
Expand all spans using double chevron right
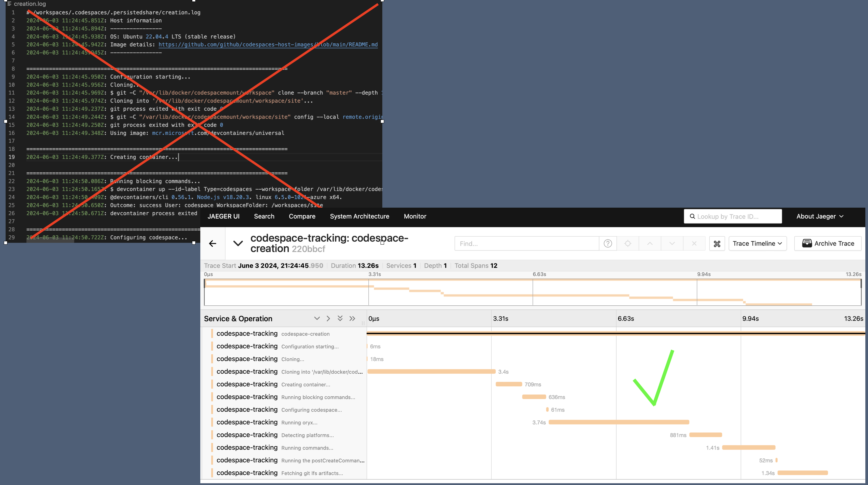coord(352,318)
